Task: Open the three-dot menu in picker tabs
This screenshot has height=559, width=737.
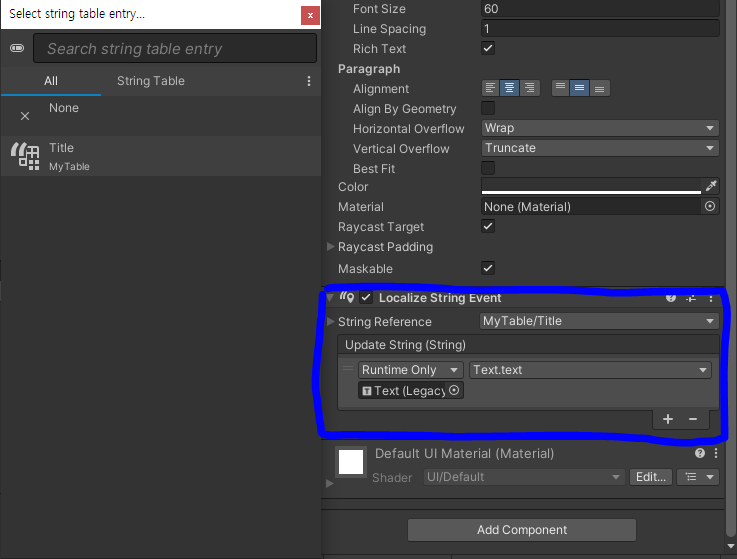Action: point(309,81)
